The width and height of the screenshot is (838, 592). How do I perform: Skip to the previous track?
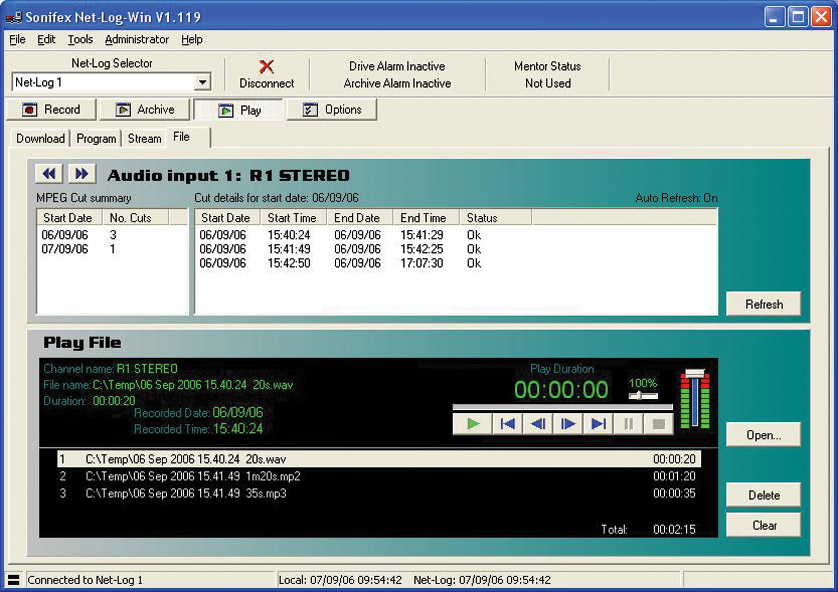(507, 424)
